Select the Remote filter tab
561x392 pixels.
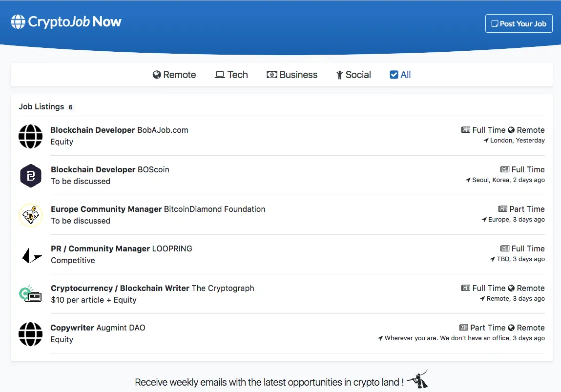pos(174,75)
